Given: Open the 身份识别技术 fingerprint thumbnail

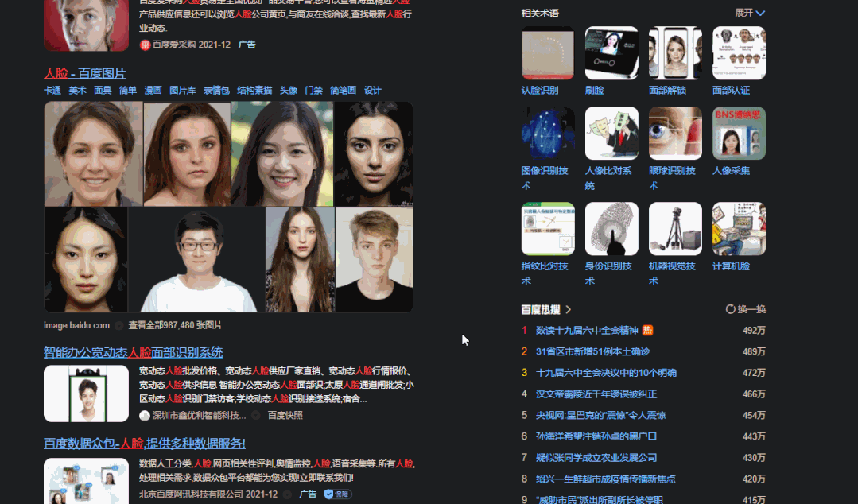Looking at the screenshot, I should (611, 229).
